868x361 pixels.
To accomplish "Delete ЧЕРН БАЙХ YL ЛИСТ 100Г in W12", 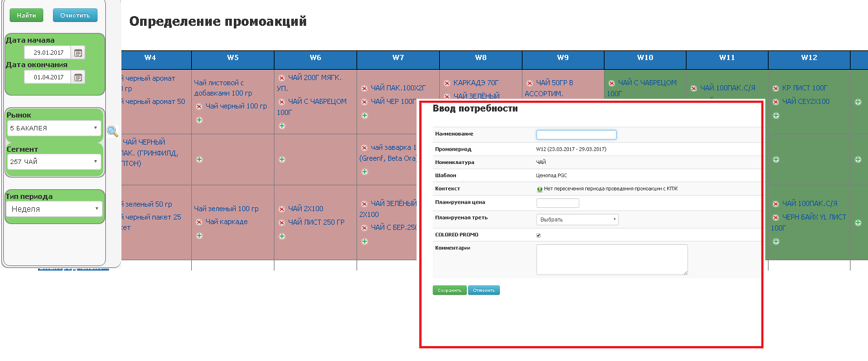I will (776, 218).
